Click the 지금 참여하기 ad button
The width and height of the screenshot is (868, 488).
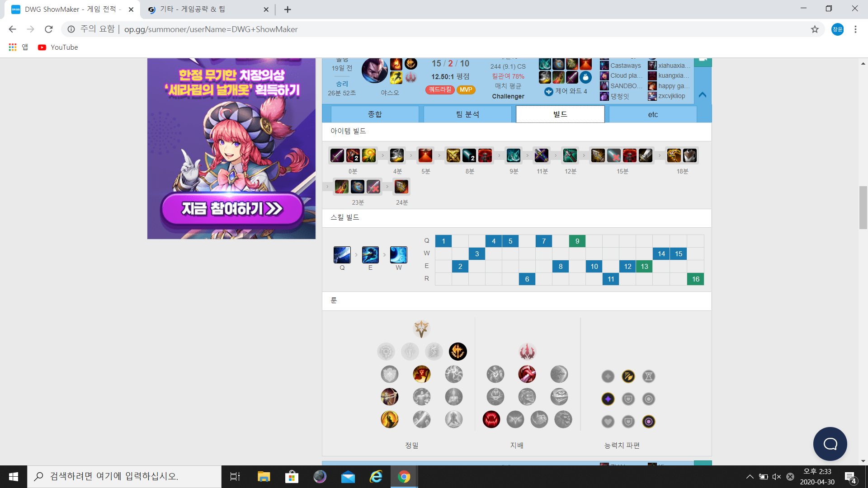232,208
